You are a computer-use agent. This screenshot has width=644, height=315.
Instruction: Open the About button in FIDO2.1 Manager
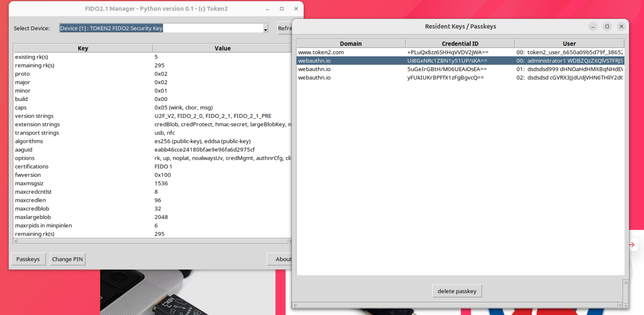point(280,259)
